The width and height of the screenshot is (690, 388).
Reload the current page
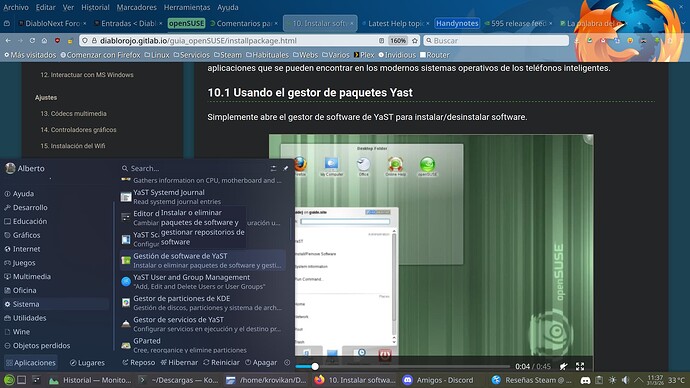[32, 40]
